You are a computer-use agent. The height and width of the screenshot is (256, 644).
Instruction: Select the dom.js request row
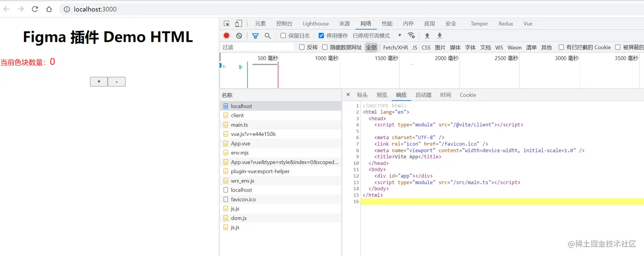pos(281,218)
